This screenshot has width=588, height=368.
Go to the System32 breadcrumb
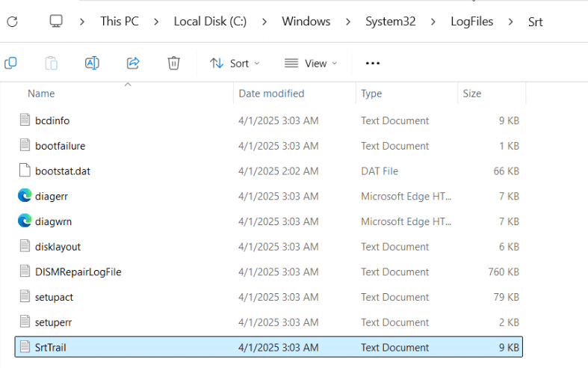(x=390, y=22)
